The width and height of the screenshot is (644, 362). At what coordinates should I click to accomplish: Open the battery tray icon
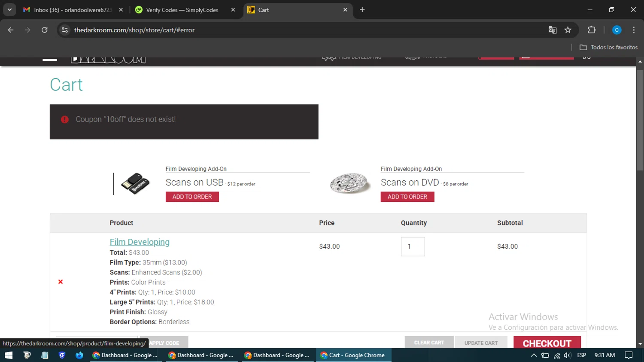pos(545,355)
